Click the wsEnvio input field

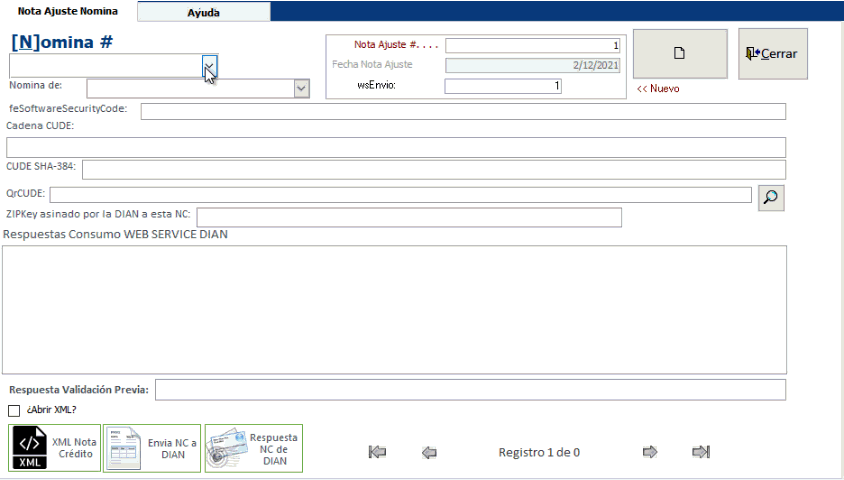pyautogui.click(x=502, y=86)
